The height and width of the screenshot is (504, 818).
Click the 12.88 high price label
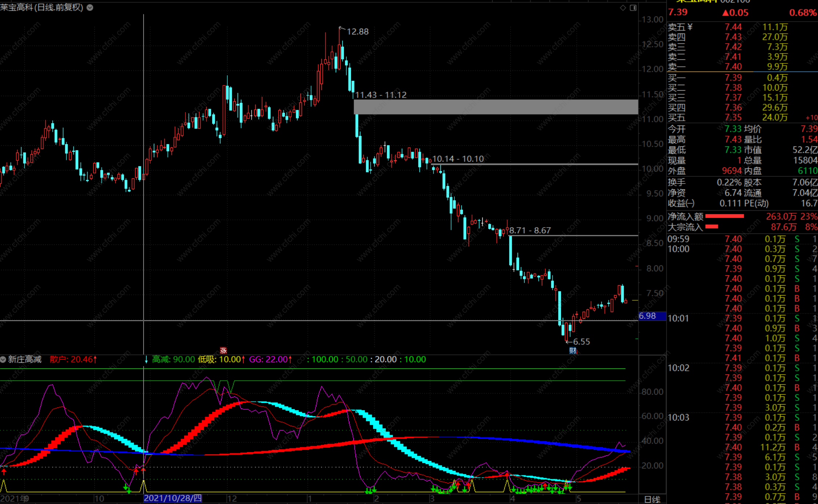[357, 32]
